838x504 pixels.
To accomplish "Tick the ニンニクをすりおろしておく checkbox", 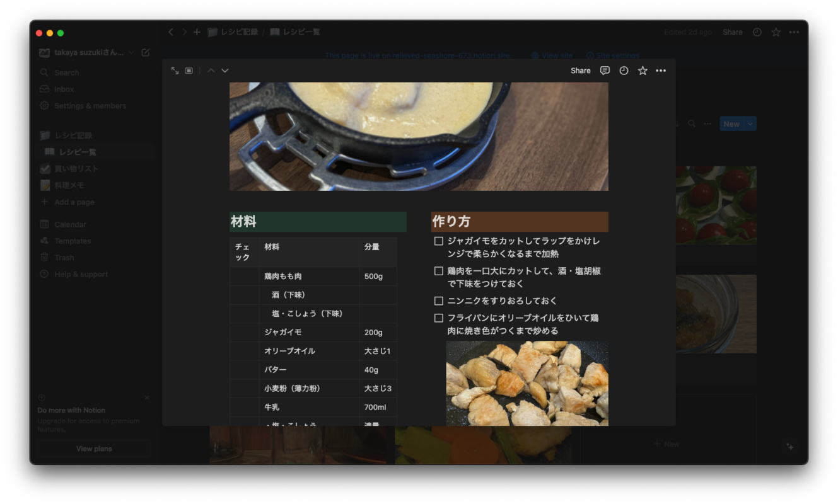I will 439,301.
